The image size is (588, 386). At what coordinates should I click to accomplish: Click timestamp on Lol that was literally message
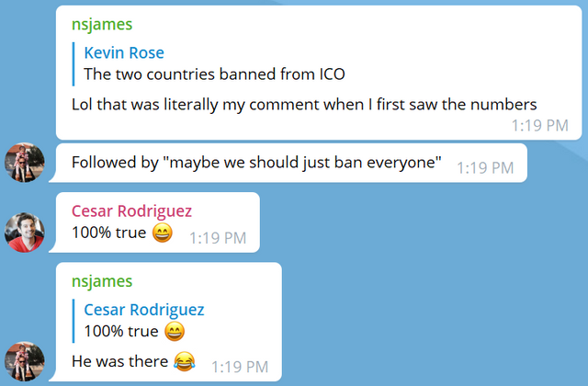pyautogui.click(x=540, y=125)
